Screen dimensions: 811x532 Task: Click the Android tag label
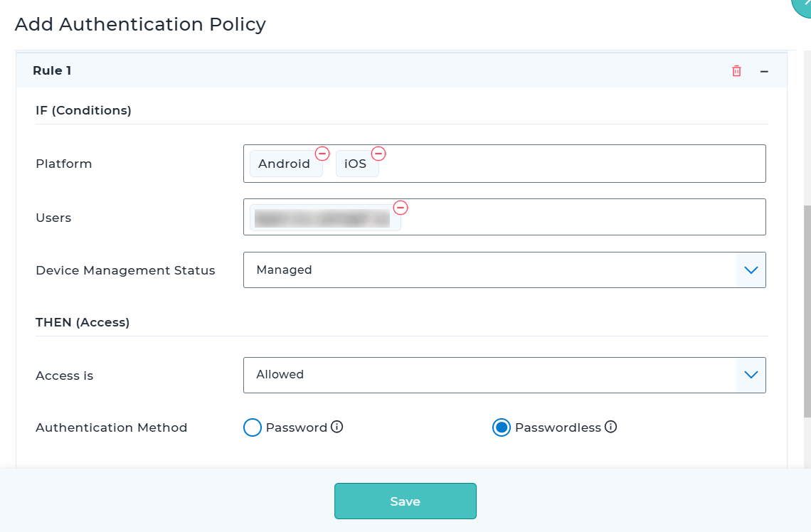(284, 164)
